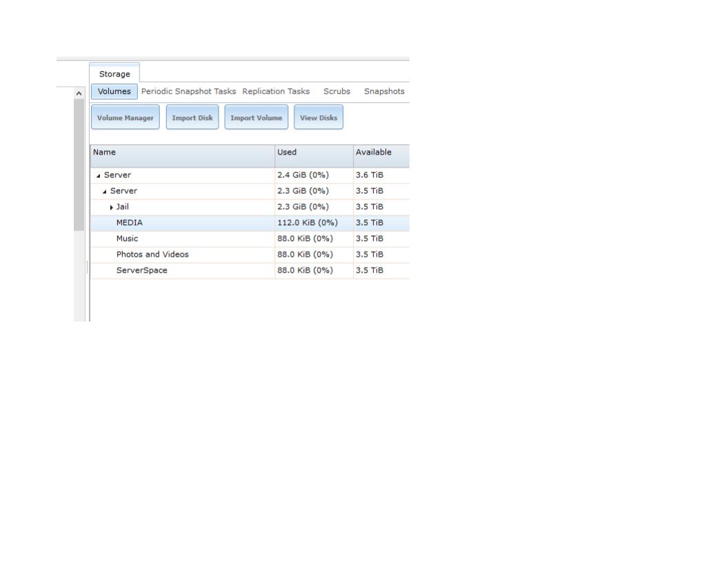
Task: Switch to Periodic Snapshot Tasks
Action: click(x=188, y=91)
